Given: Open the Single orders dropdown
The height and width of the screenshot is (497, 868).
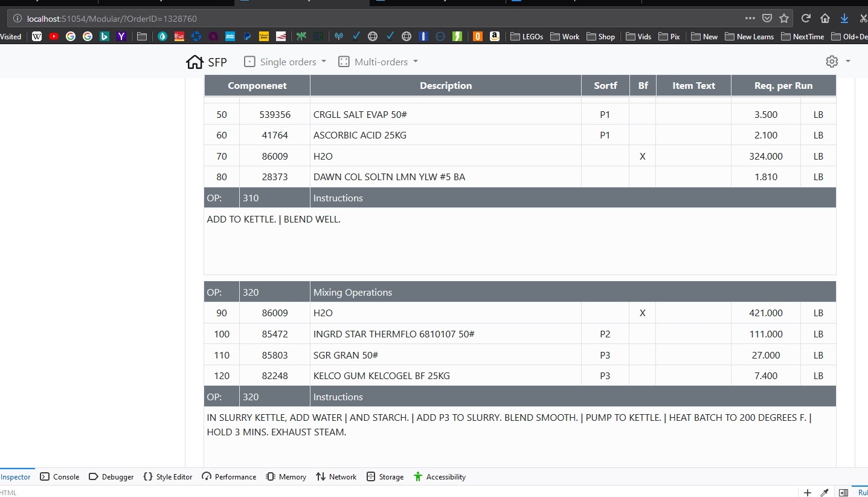Looking at the screenshot, I should coord(285,62).
